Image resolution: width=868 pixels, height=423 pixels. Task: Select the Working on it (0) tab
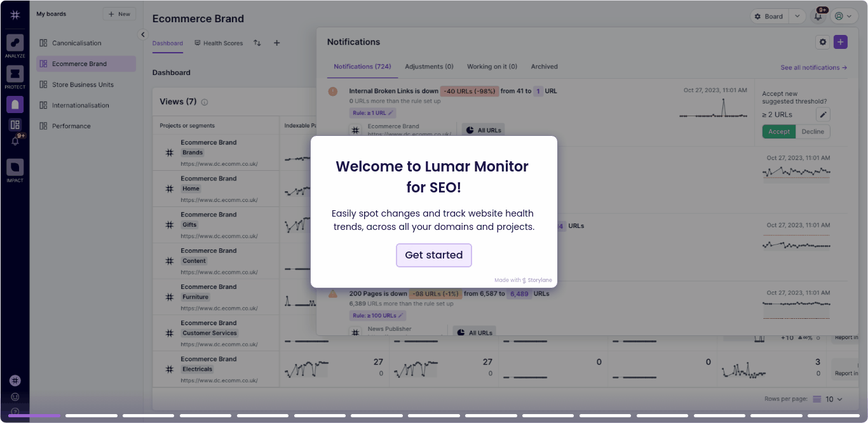click(x=492, y=67)
